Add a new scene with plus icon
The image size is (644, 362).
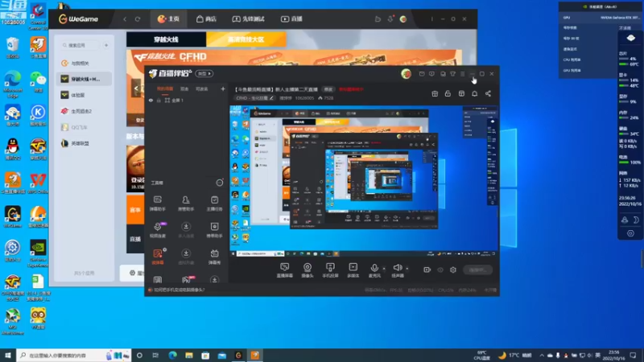tap(223, 88)
